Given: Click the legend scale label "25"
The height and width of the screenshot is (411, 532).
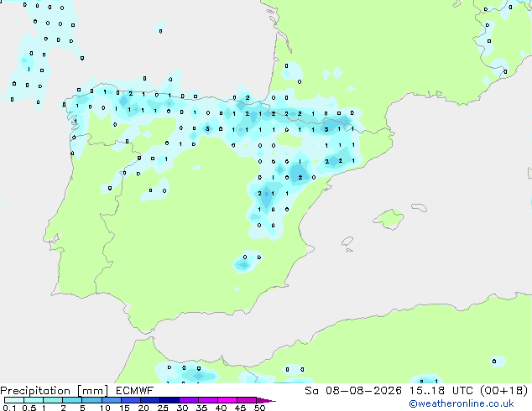Looking at the screenshot, I should coord(163,408).
